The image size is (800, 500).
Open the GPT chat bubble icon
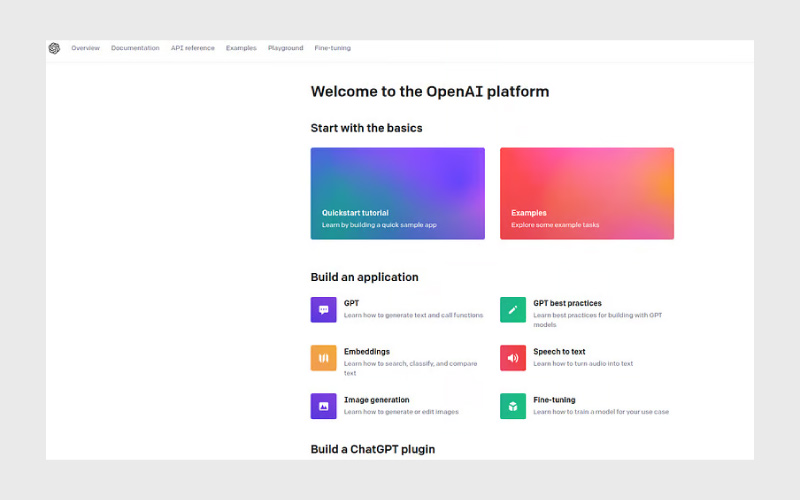pos(323,310)
